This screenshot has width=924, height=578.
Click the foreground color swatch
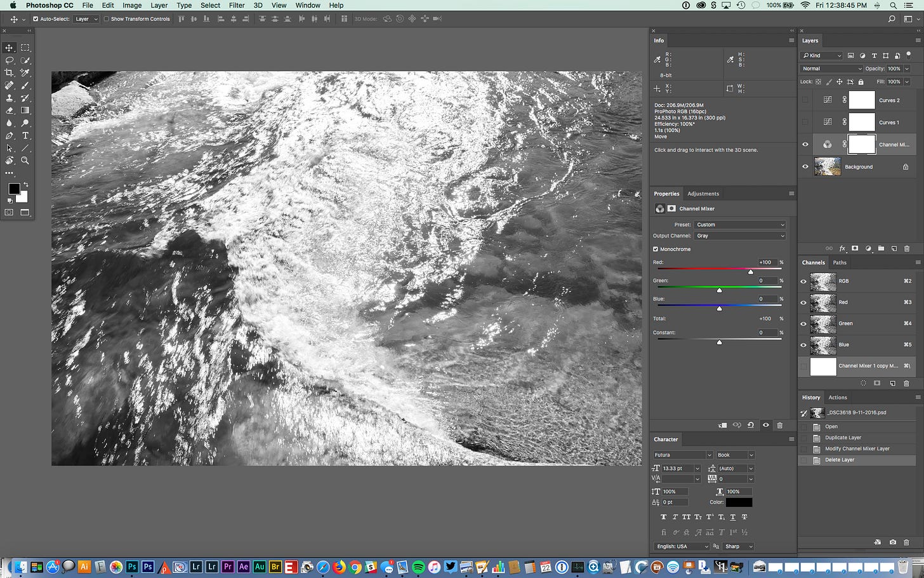click(14, 189)
